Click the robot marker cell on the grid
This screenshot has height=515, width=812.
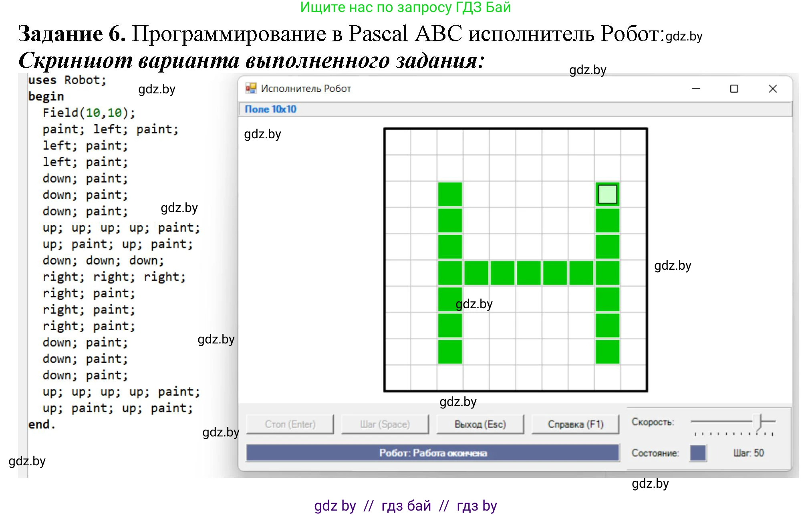[607, 194]
